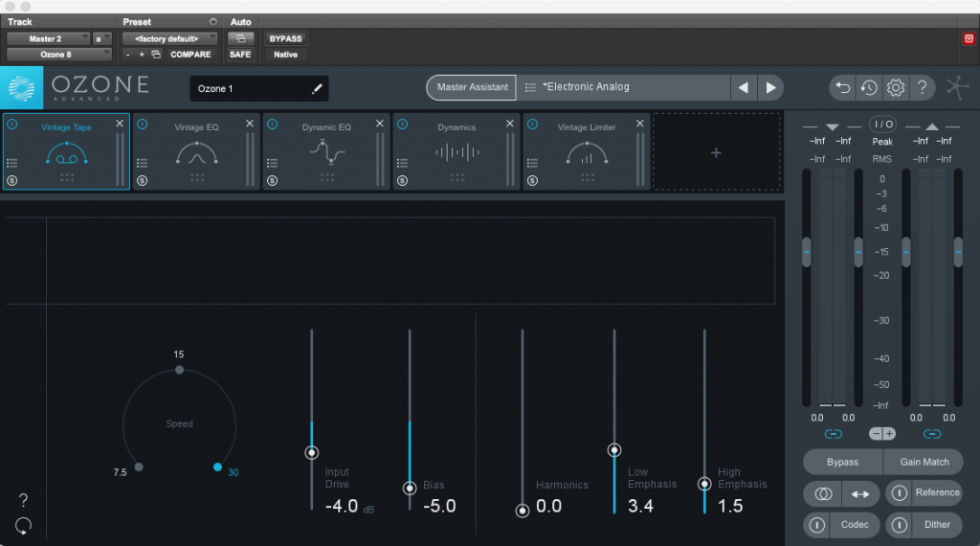
Task: Click the swap channels arrow icon
Action: [859, 494]
